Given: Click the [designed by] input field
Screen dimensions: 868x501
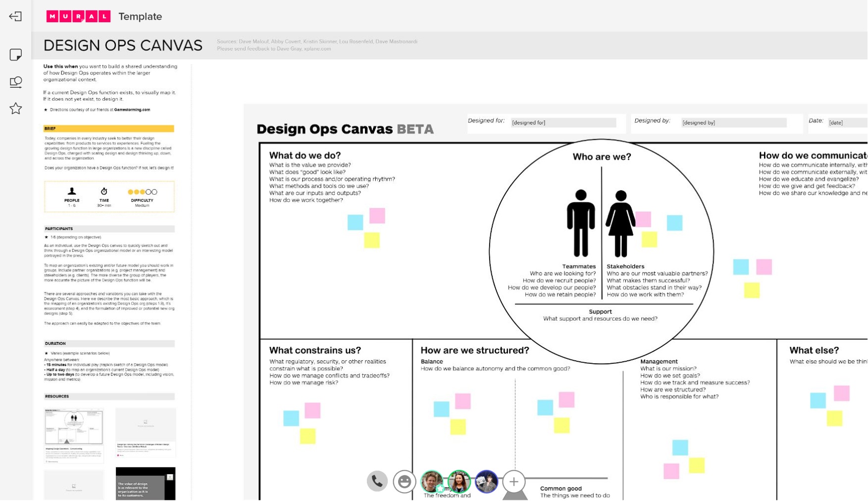Looking at the screenshot, I should [x=735, y=122].
